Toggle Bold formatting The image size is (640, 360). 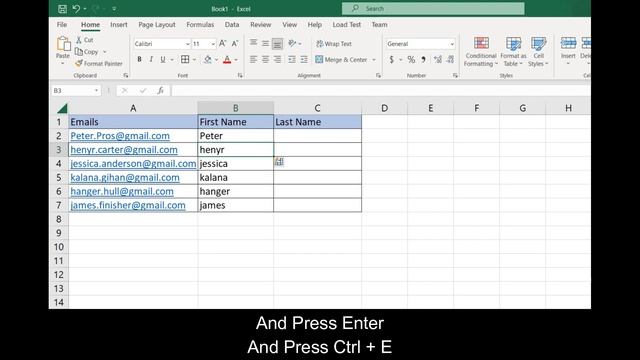coord(140,60)
